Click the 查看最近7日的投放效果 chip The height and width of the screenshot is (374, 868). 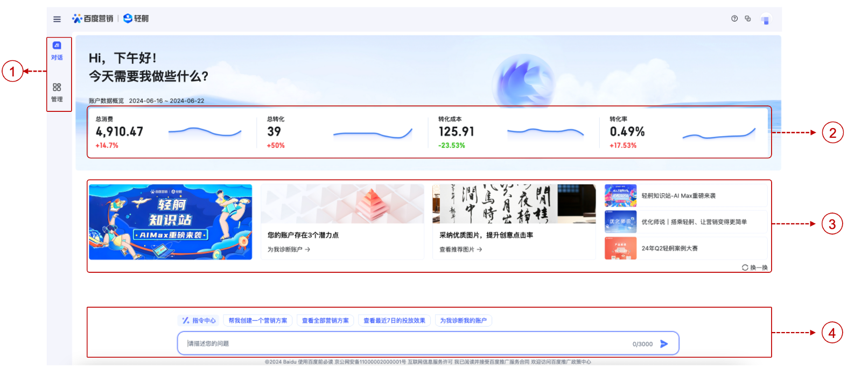394,321
